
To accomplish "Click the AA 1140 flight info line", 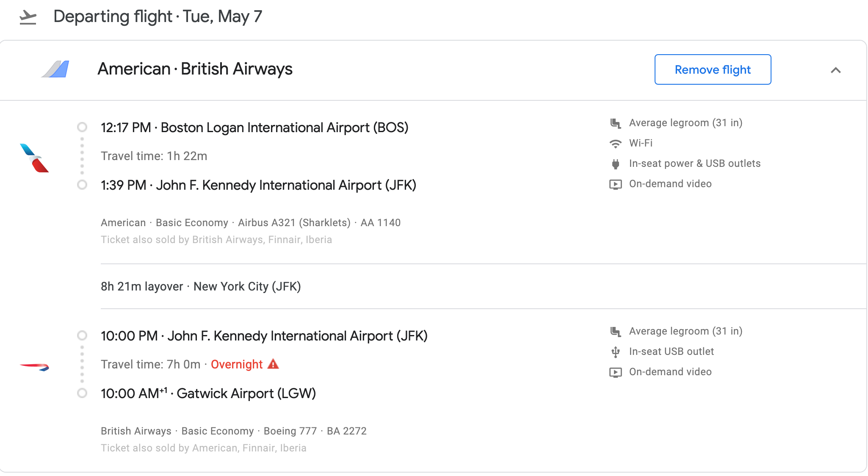I will 250,223.
